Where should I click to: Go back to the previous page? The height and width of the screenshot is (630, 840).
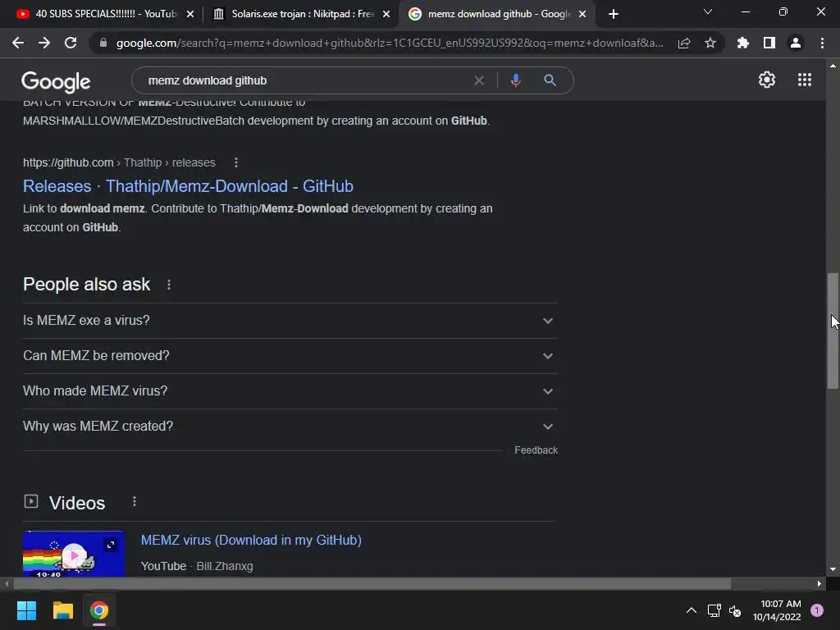coord(18,43)
